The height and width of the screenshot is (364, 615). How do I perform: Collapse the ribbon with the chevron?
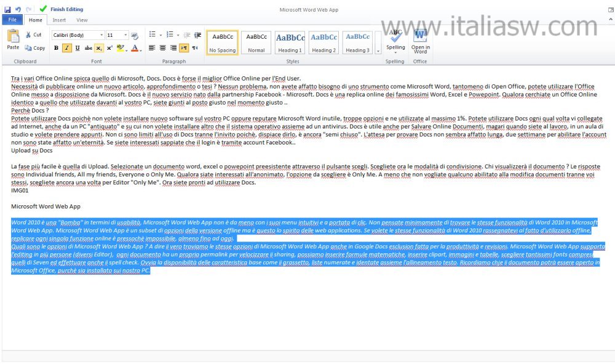pyautogui.click(x=610, y=19)
